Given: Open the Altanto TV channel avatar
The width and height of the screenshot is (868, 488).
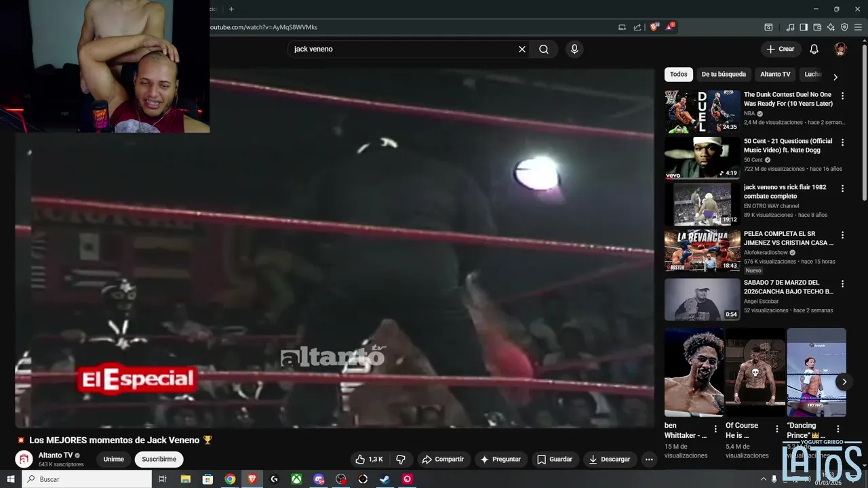Looking at the screenshot, I should tap(24, 460).
